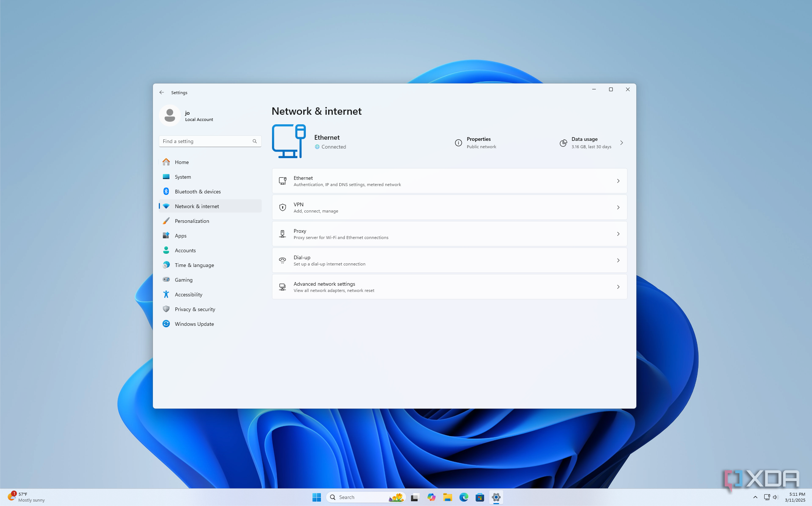
Task: Click the user avatar for jo
Action: tap(169, 115)
